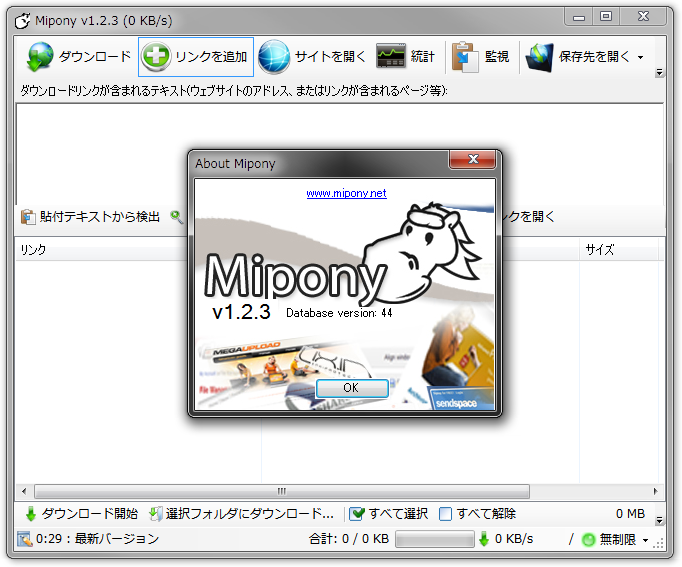Click the green arrow ダウンロード開始 icon
The width and height of the screenshot is (682, 567).
[30, 514]
